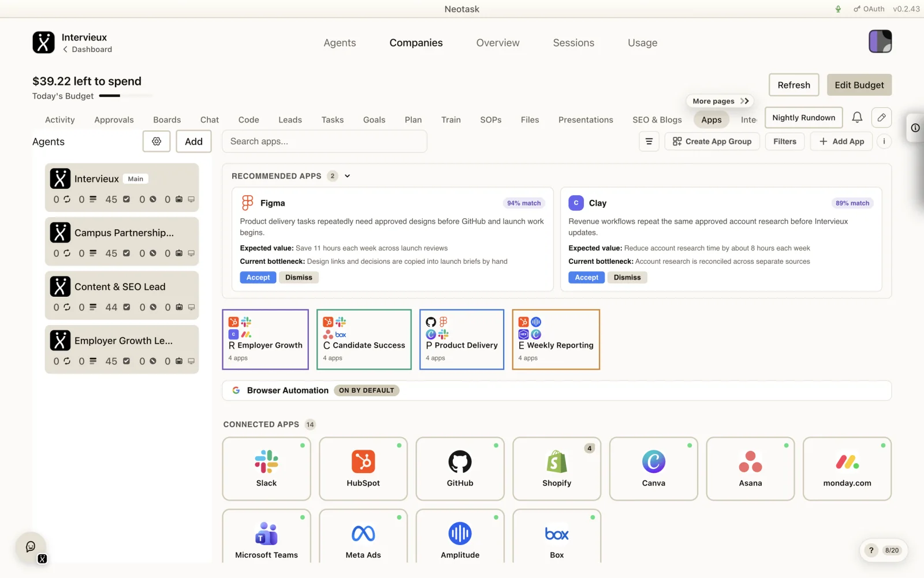Click the info 'i' icon beside Add App
This screenshot has width=924, height=578.
884,141
